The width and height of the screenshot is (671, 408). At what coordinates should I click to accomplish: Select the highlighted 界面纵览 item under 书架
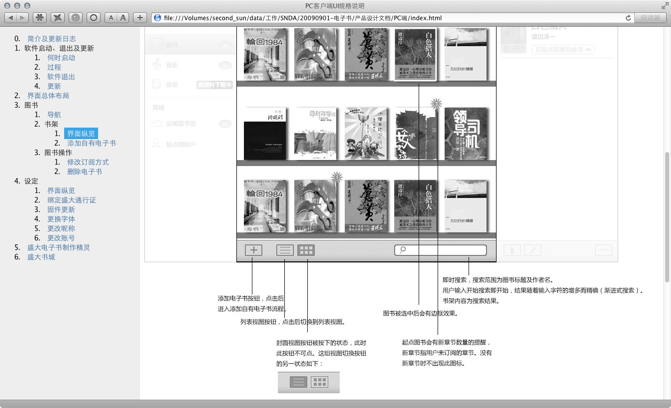81,134
